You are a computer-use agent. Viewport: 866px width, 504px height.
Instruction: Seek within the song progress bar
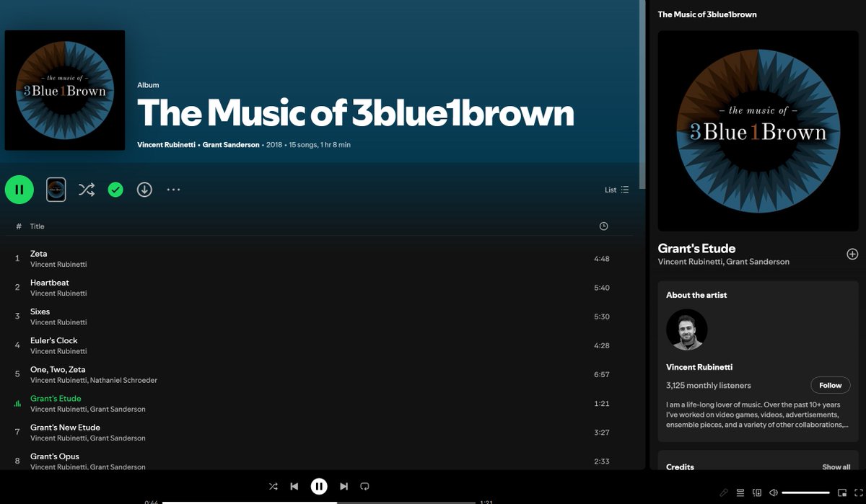[x=319, y=503]
